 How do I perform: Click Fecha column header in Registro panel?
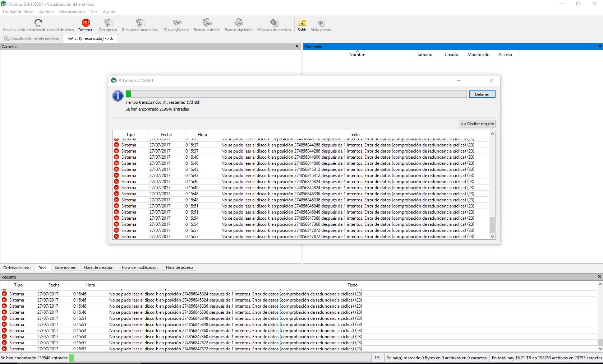tap(54, 285)
